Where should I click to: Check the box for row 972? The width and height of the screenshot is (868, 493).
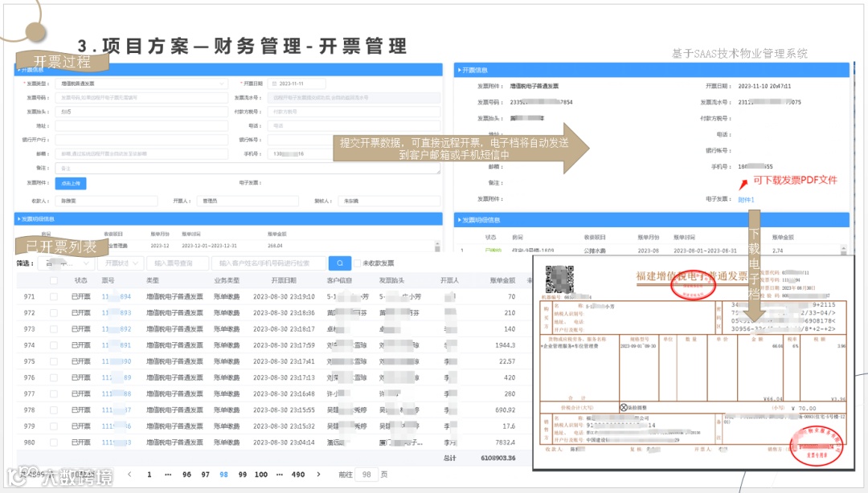pos(54,312)
